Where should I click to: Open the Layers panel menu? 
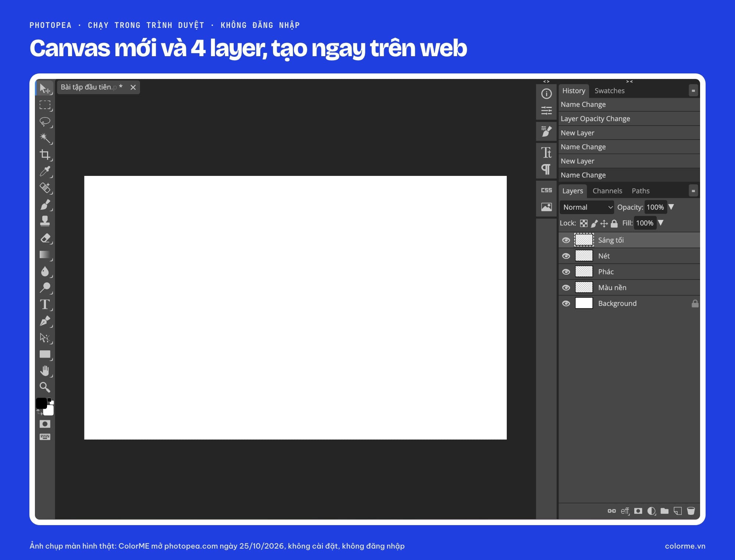click(693, 191)
